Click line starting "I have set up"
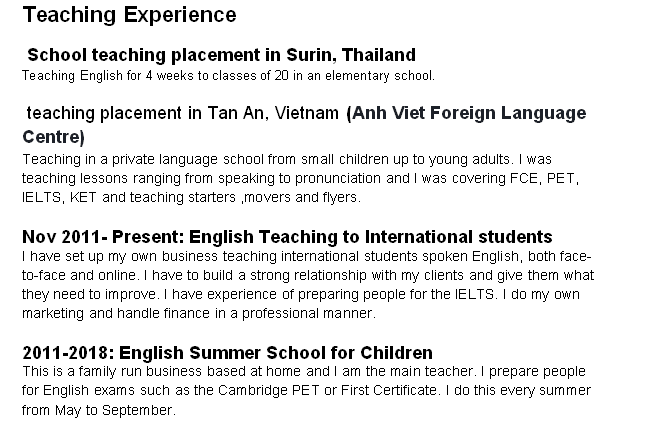Viewport: 647px width, 430px height. pos(305,257)
